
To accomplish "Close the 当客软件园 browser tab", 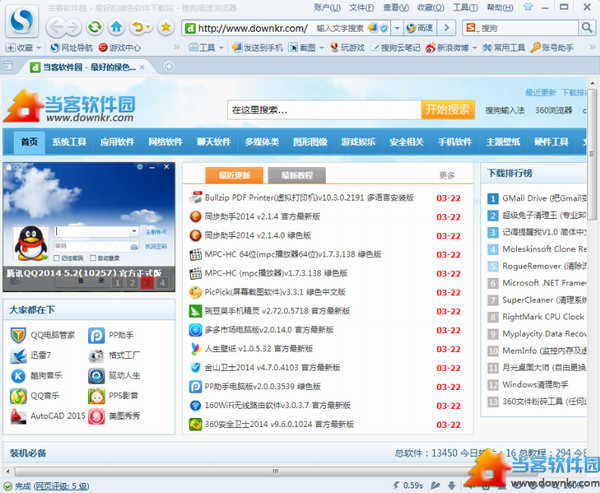I will click(142, 67).
